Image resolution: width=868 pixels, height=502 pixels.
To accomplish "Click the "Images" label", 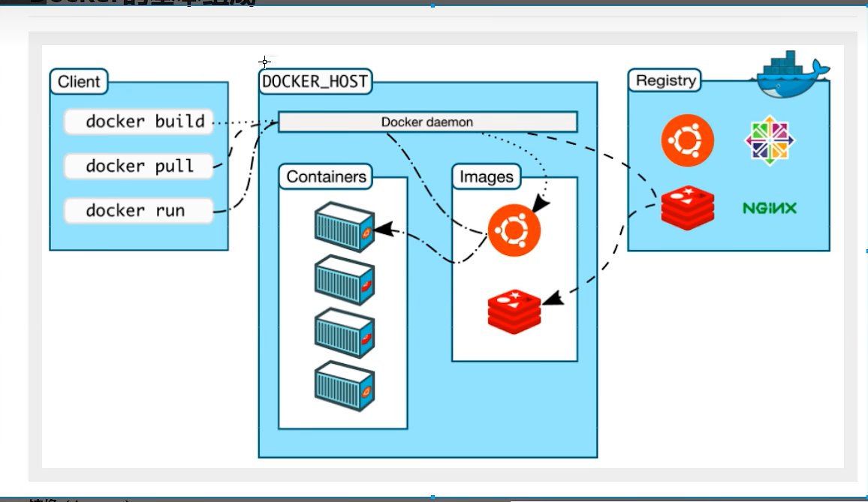I will (487, 176).
